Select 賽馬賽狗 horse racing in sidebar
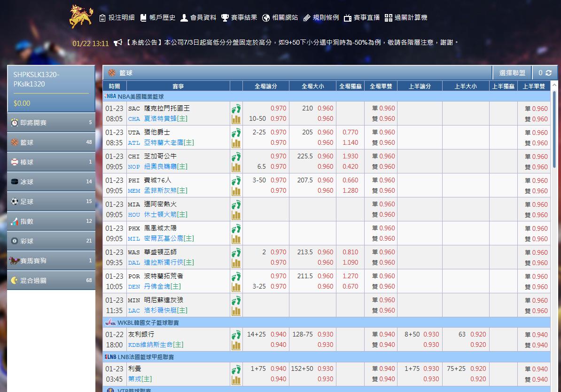Screen dimensions: 561x392 click(51, 260)
